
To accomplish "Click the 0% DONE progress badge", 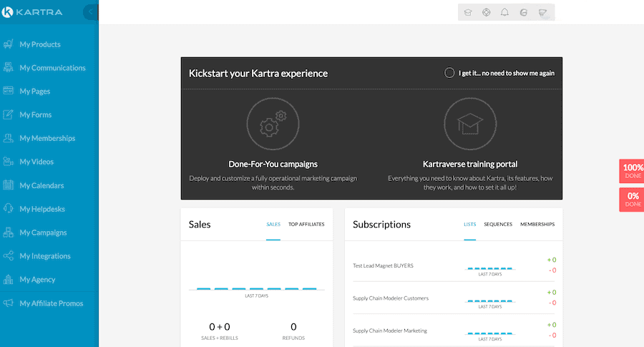I will point(633,199).
